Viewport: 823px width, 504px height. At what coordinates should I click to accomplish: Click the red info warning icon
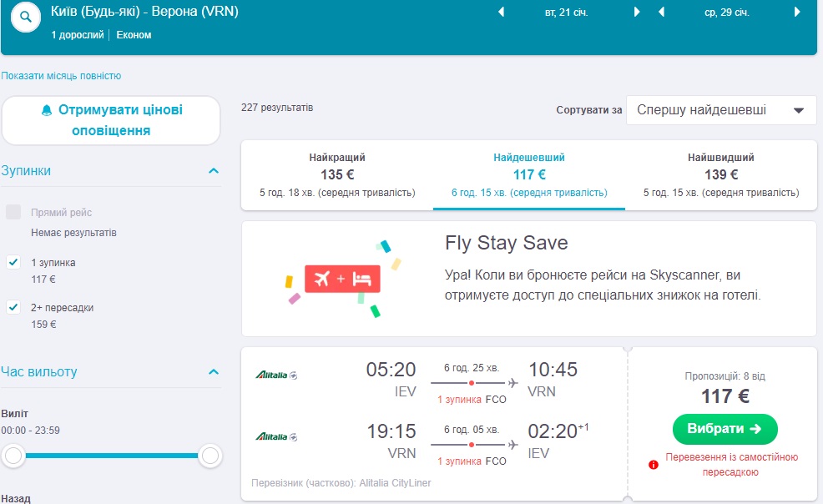click(x=654, y=465)
